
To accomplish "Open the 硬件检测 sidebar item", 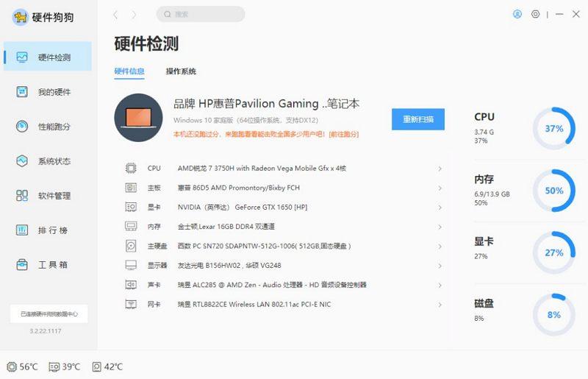I will click(48, 57).
